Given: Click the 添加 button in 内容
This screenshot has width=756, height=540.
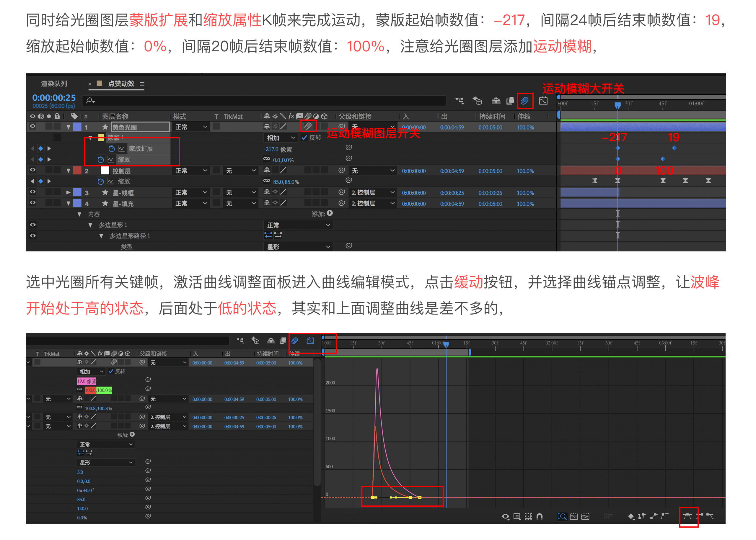Looking at the screenshot, I should (x=329, y=213).
